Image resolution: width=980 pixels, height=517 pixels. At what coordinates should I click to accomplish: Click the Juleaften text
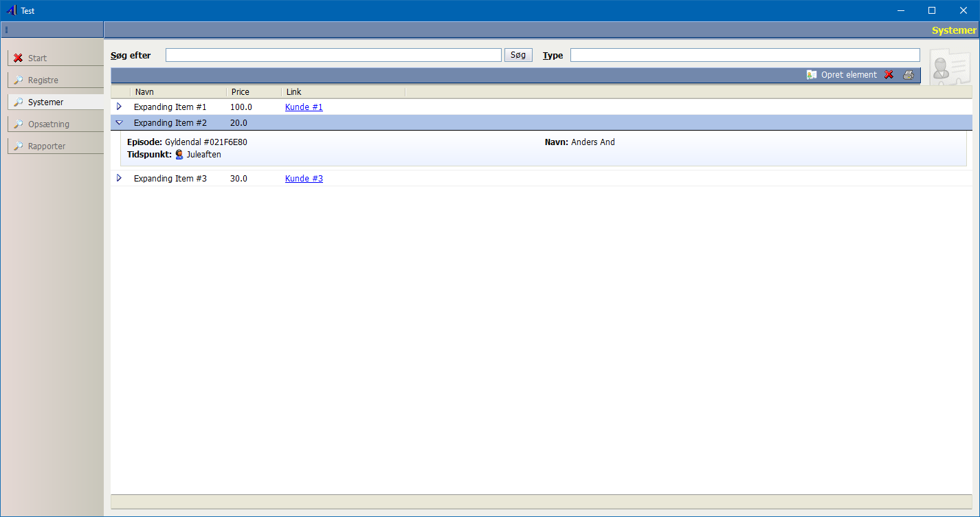coord(204,155)
